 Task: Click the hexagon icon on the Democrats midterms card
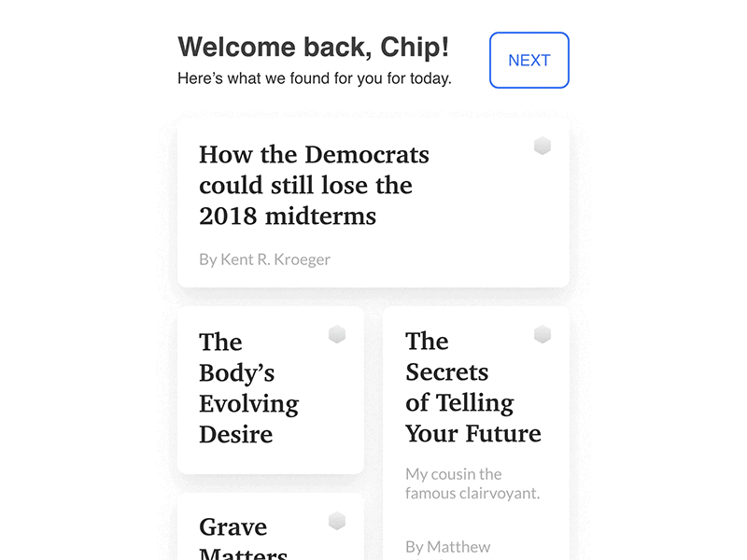[x=543, y=146]
